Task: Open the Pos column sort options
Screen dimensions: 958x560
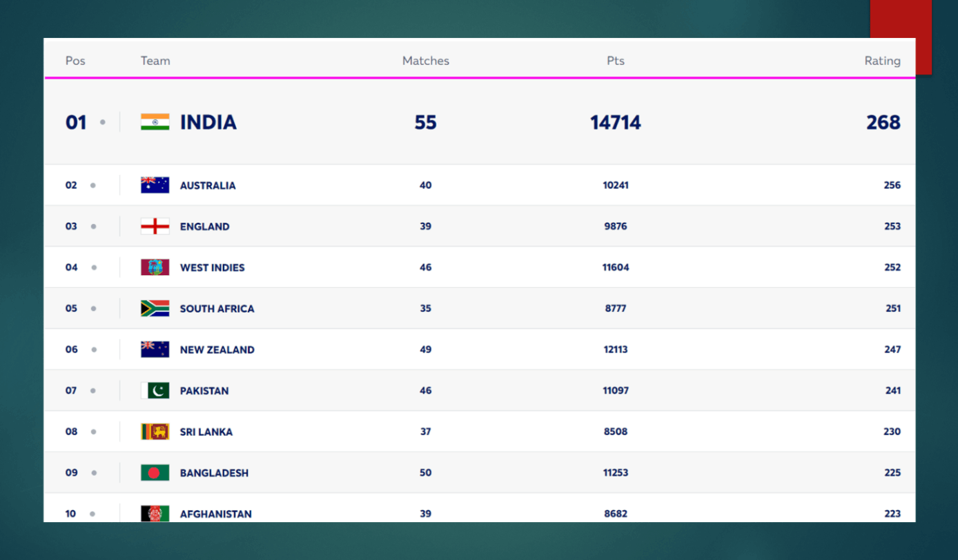Action: coord(75,61)
